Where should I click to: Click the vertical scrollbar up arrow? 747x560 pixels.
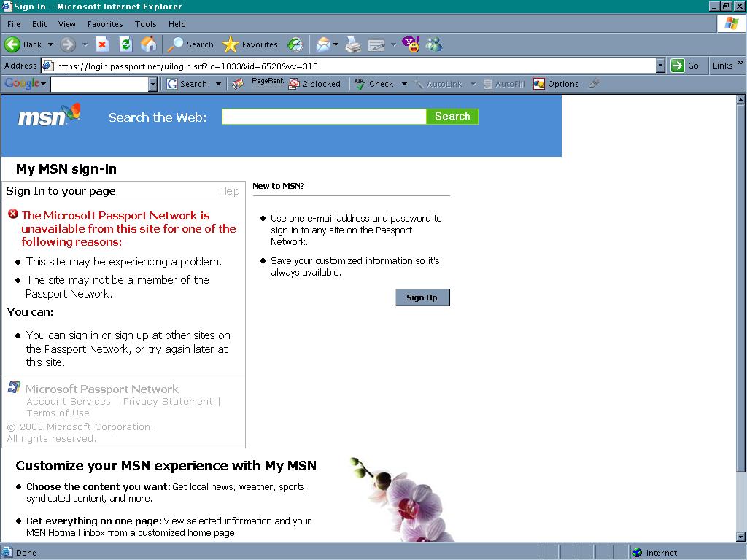(x=740, y=99)
